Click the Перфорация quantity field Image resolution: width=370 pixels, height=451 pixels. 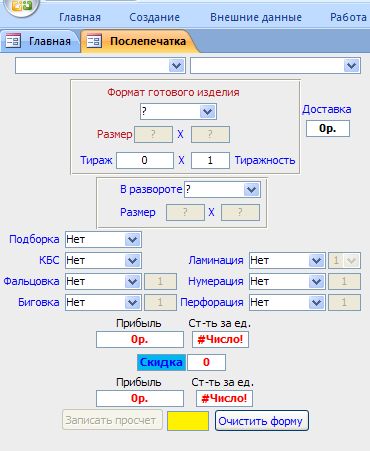[x=344, y=303]
